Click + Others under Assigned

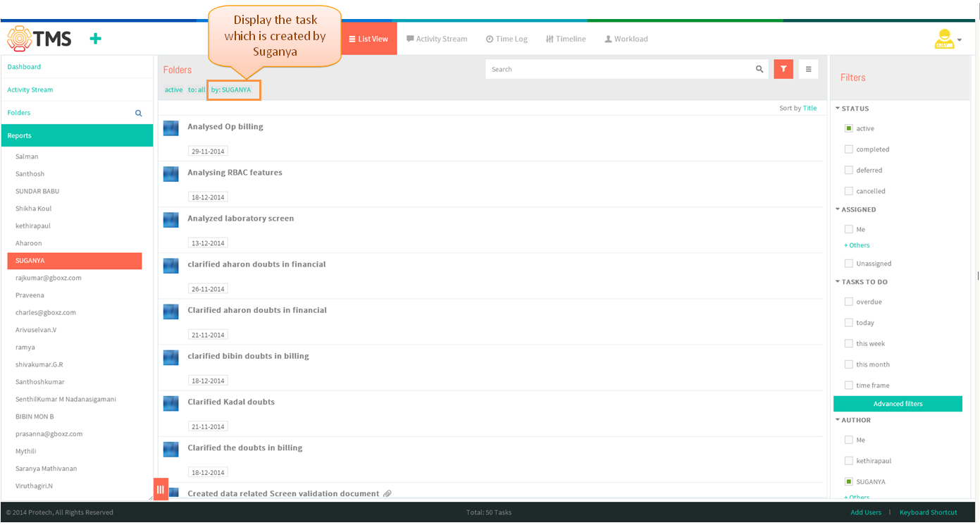pyautogui.click(x=857, y=245)
